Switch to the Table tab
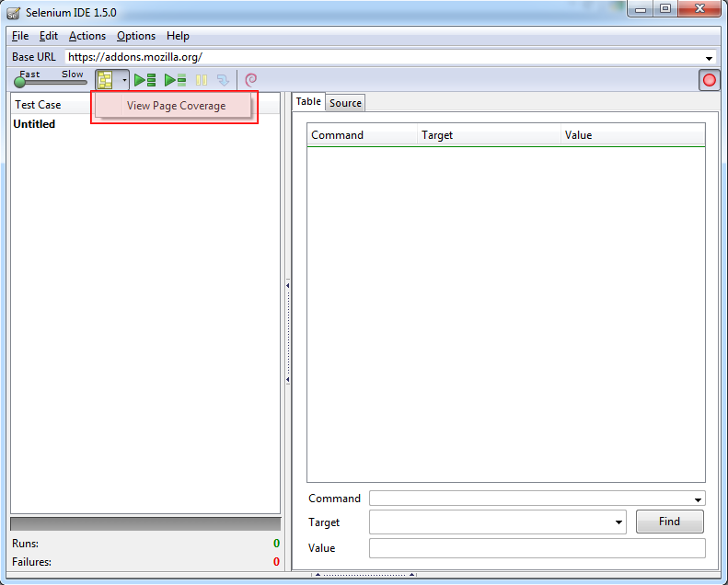Image resolution: width=728 pixels, height=585 pixels. 308,101
